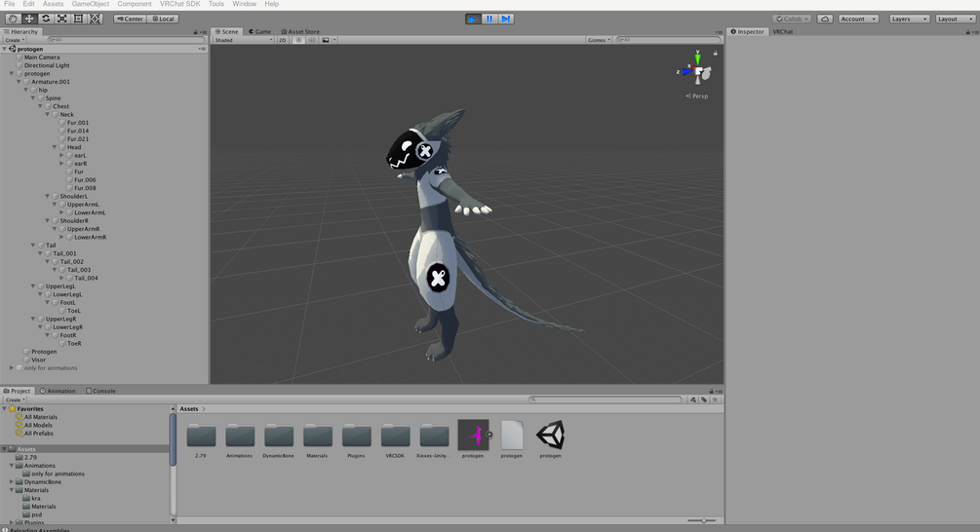
Task: Toggle scene audio speaker icon
Action: 312,40
